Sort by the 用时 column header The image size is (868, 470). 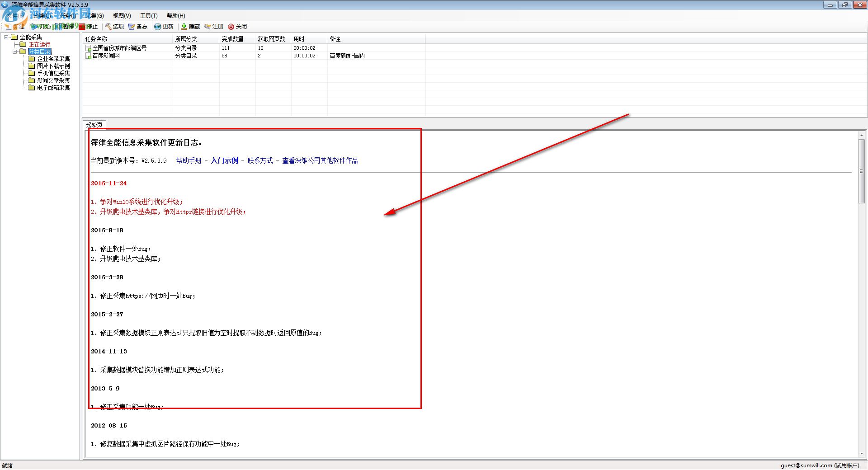pyautogui.click(x=309, y=39)
